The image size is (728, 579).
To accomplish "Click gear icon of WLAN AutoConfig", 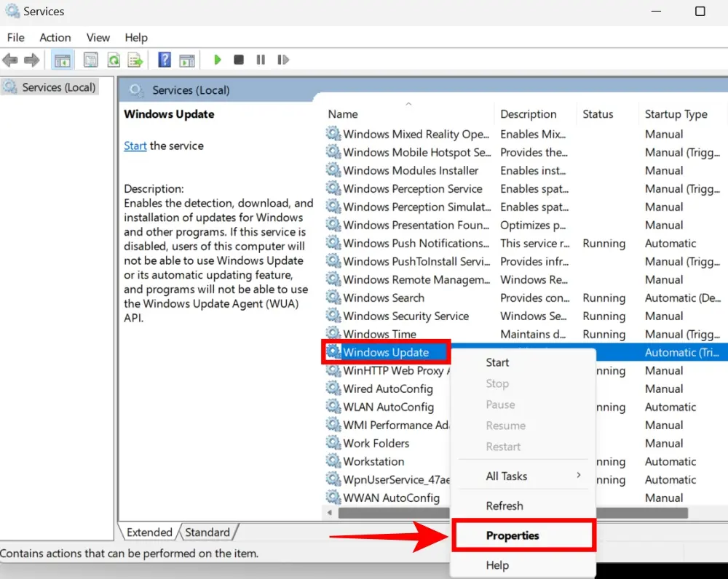I will [333, 407].
